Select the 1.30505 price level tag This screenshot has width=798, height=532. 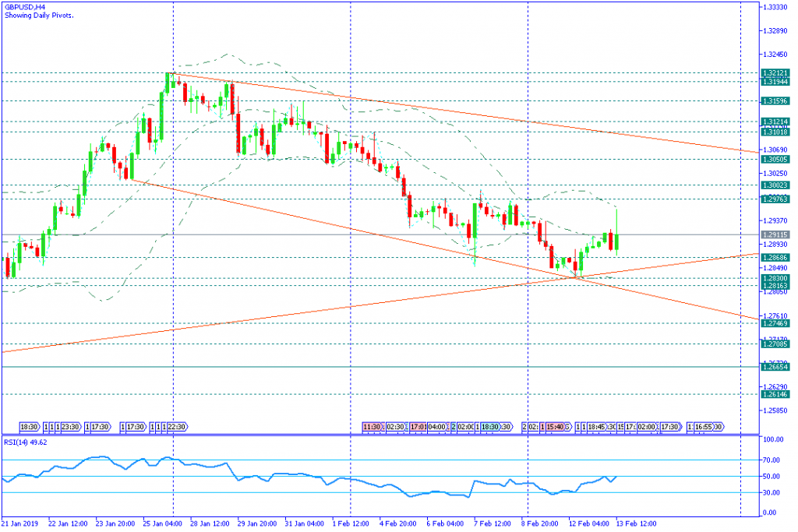[775, 159]
